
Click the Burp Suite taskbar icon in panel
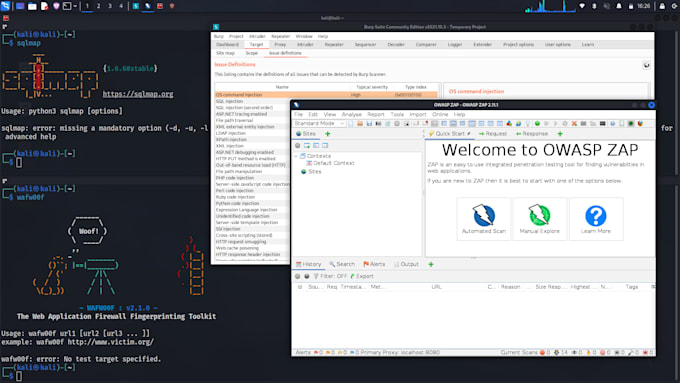click(x=136, y=6)
